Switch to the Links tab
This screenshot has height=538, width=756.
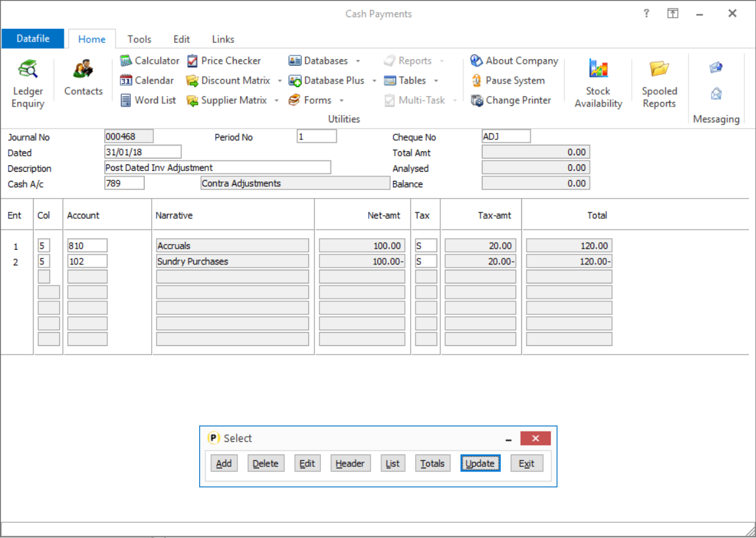coord(223,39)
